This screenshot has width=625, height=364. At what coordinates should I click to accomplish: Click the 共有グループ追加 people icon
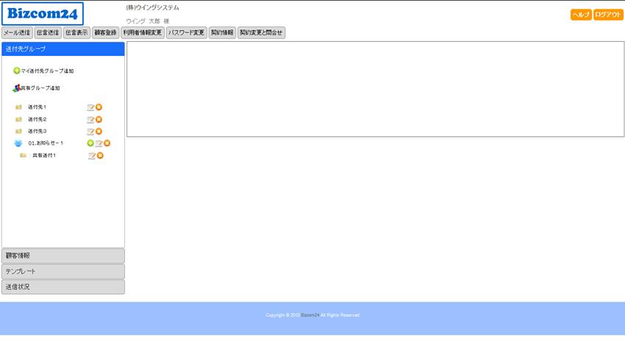(x=16, y=88)
